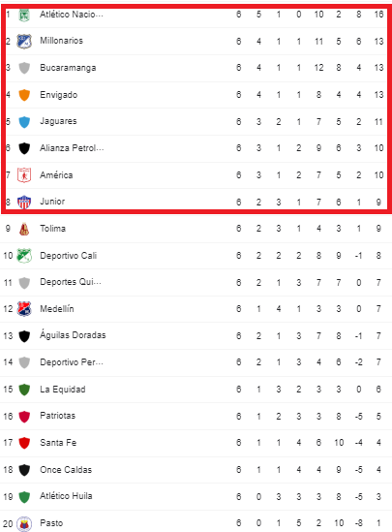The height and width of the screenshot is (532, 392).
Task: Click the Deportivo Cali green crest
Action: tap(24, 256)
